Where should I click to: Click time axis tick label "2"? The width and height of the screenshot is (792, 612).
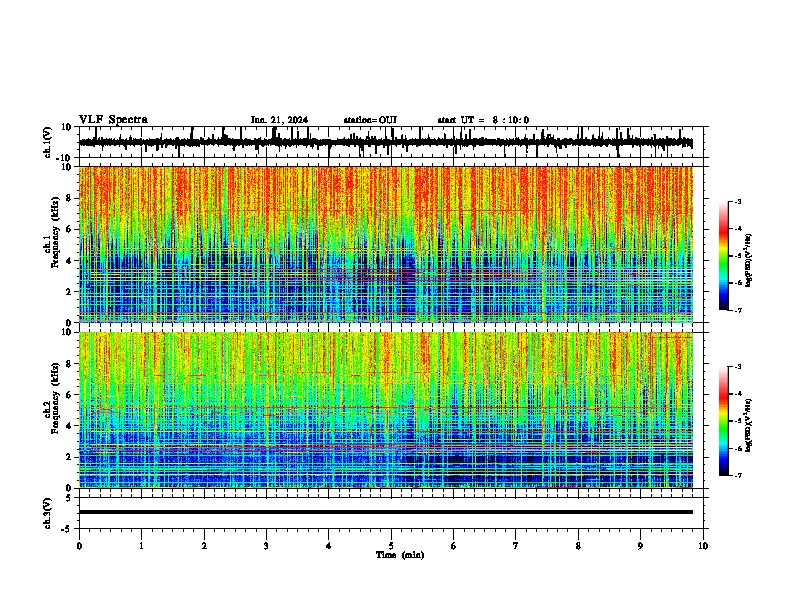tap(204, 546)
